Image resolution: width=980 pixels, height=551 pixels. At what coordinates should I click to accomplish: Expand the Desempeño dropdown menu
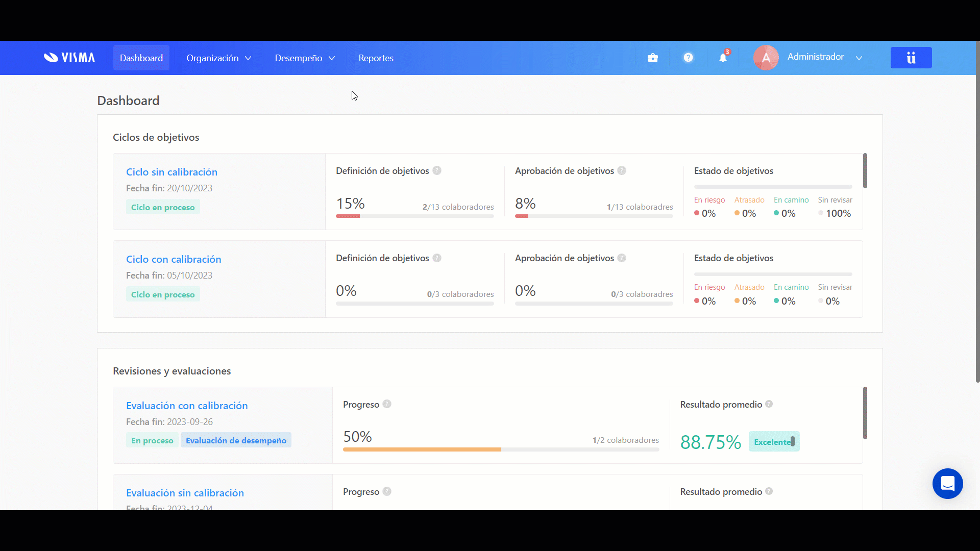305,58
